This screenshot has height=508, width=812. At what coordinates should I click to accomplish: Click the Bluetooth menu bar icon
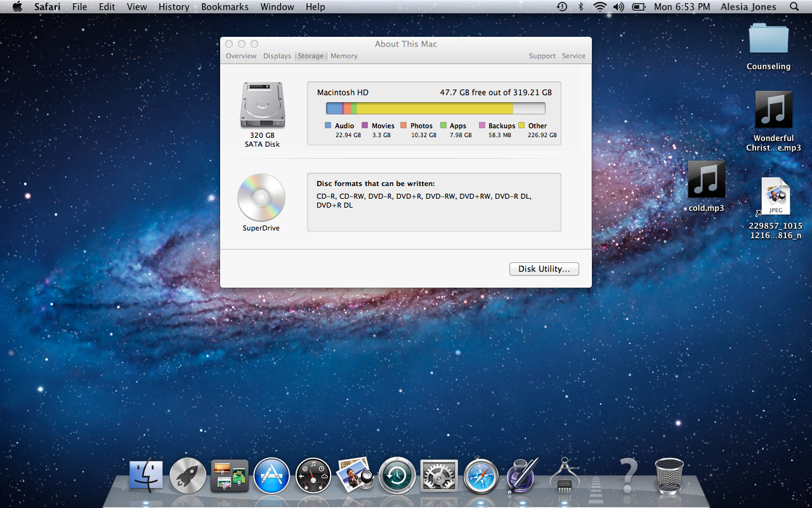[580, 7]
